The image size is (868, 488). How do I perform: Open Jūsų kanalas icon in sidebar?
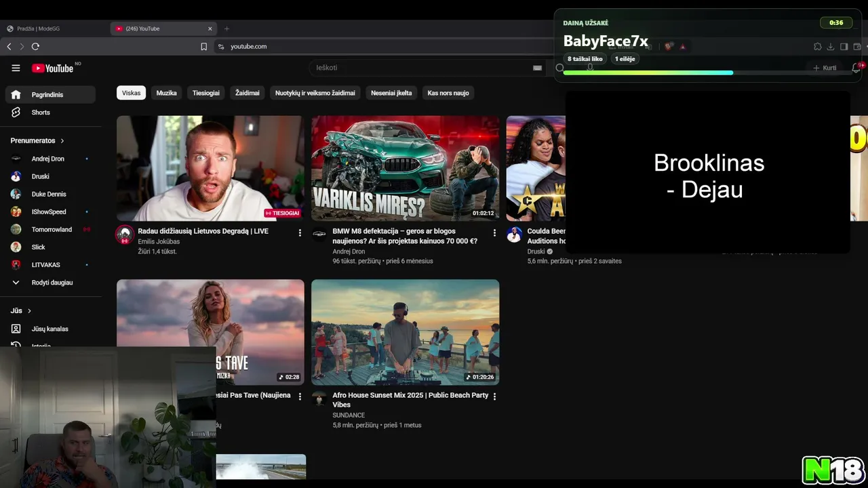point(16,329)
